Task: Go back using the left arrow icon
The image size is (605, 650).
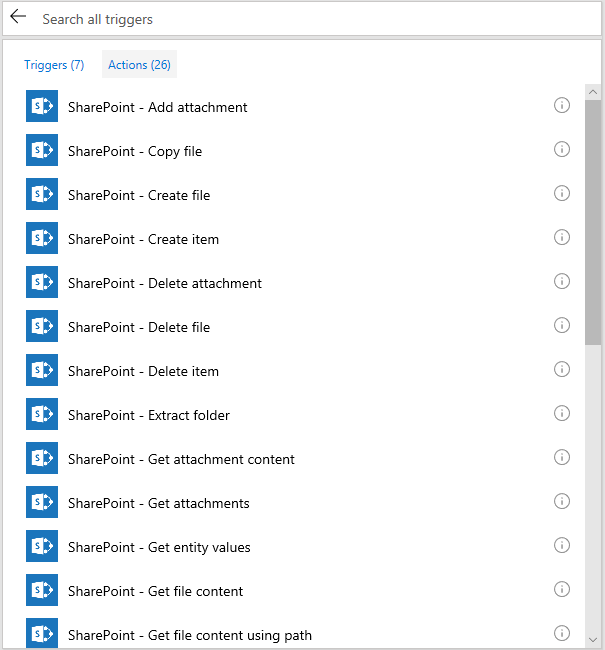Action: [18, 17]
